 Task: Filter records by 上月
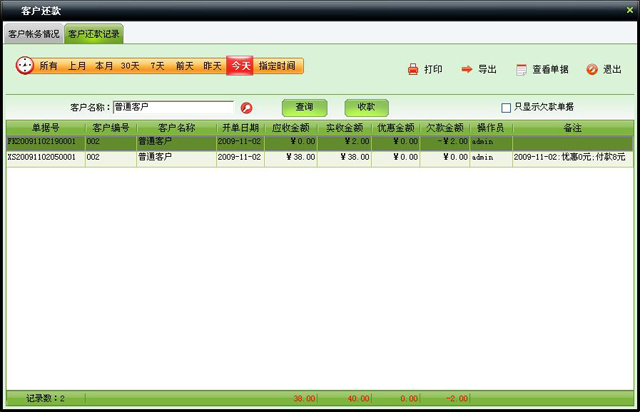pos(77,66)
